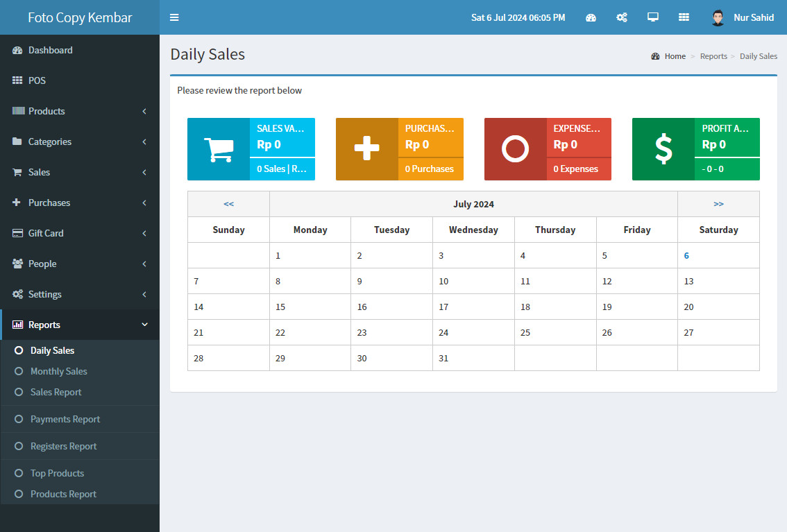The image size is (787, 532).
Task: Click the dollar icon on the Profit card
Action: point(663,148)
